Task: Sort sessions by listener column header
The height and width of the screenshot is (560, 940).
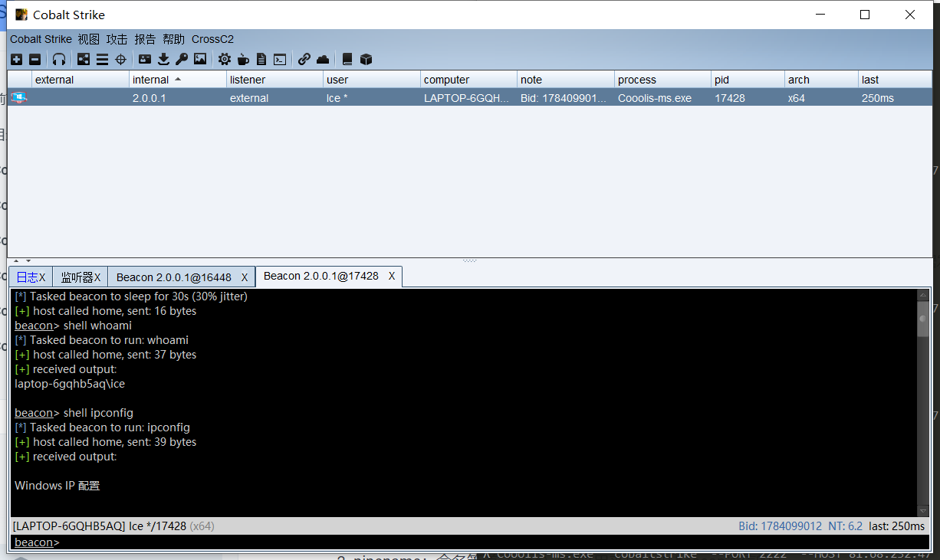Action: [274, 80]
